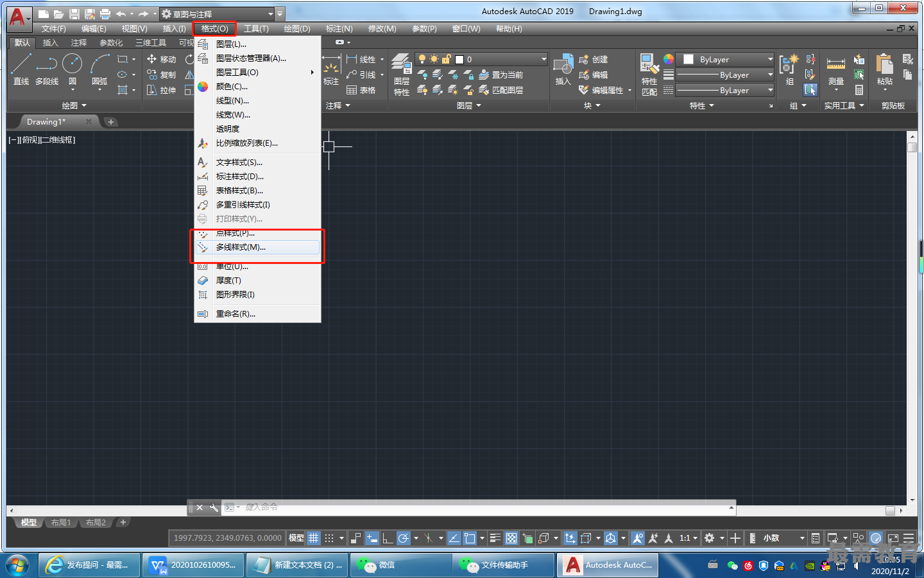Open Layer Properties (图层特性) manager

[402, 74]
